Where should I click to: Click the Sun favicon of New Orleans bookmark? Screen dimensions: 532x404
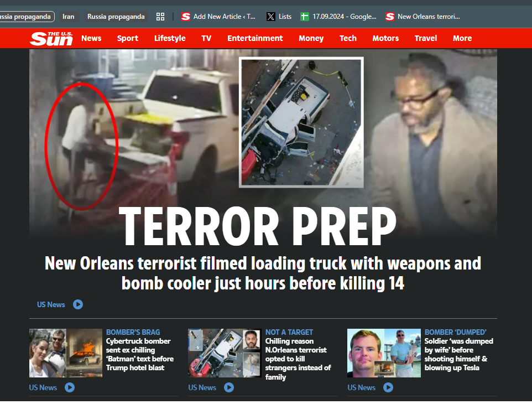(x=390, y=17)
